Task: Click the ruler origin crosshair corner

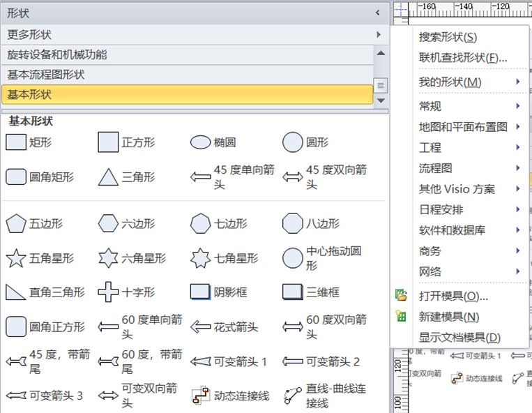Action: tap(401, 9)
